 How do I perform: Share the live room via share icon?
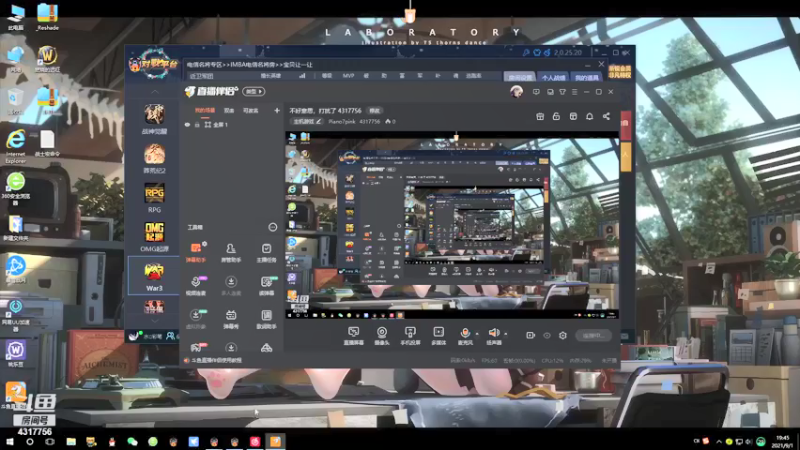606,116
